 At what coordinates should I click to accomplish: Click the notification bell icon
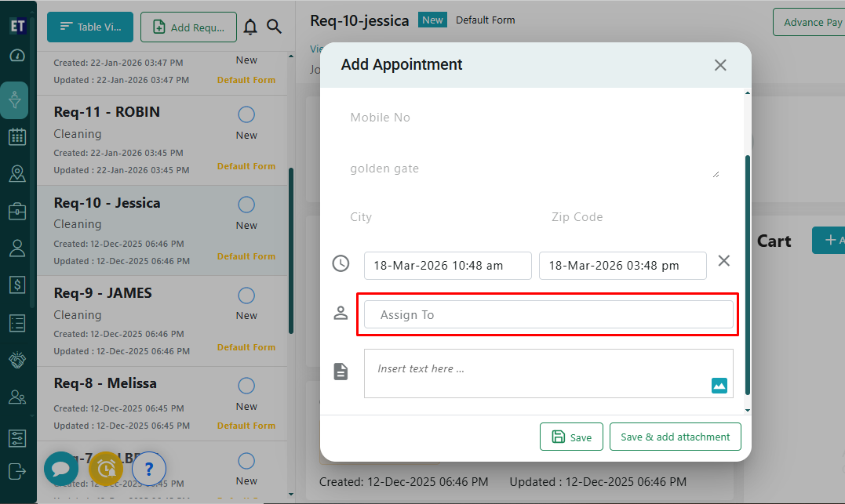coord(250,27)
